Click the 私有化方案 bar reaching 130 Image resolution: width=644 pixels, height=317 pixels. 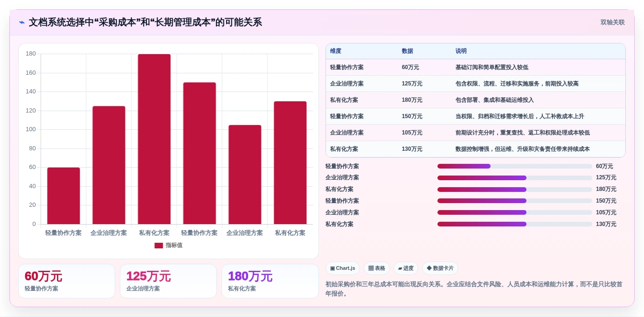[290, 163]
